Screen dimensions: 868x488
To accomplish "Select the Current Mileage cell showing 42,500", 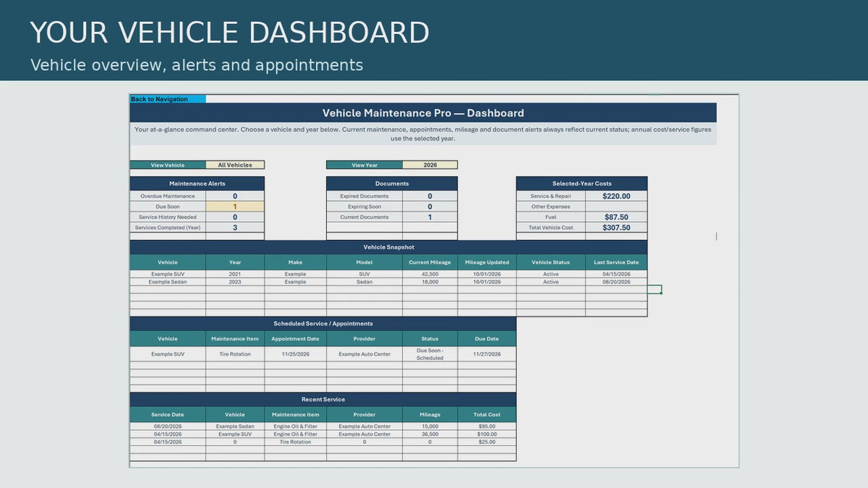I will tap(430, 274).
